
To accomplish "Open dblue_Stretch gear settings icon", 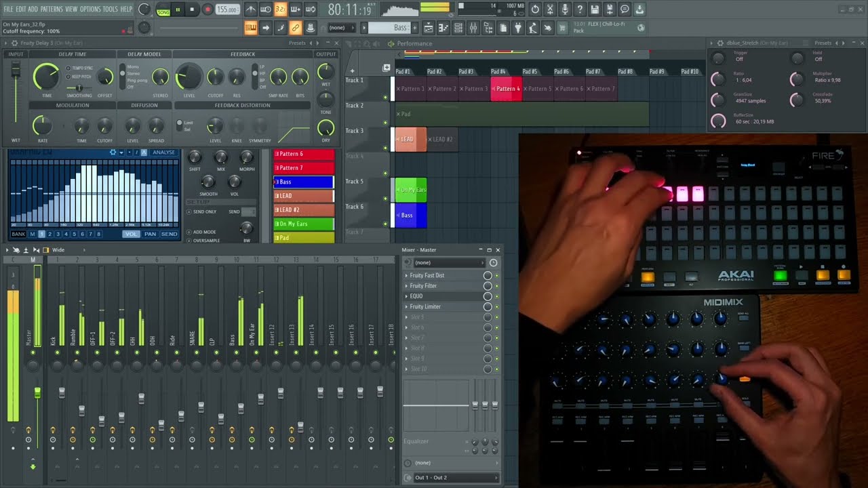I will (x=719, y=43).
